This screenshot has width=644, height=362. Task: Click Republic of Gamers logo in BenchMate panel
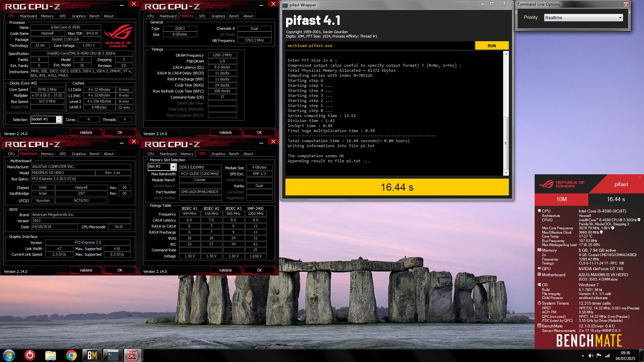(x=561, y=184)
